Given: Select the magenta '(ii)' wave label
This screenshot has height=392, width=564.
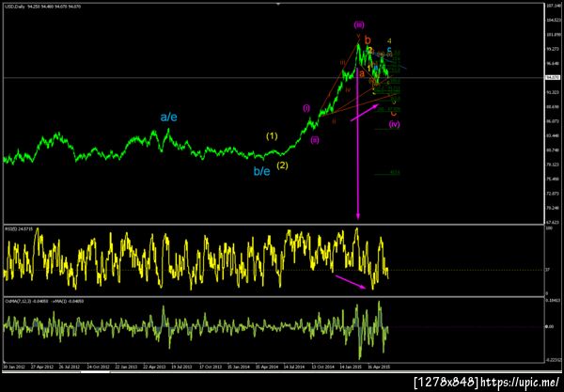Looking at the screenshot, I should (315, 140).
